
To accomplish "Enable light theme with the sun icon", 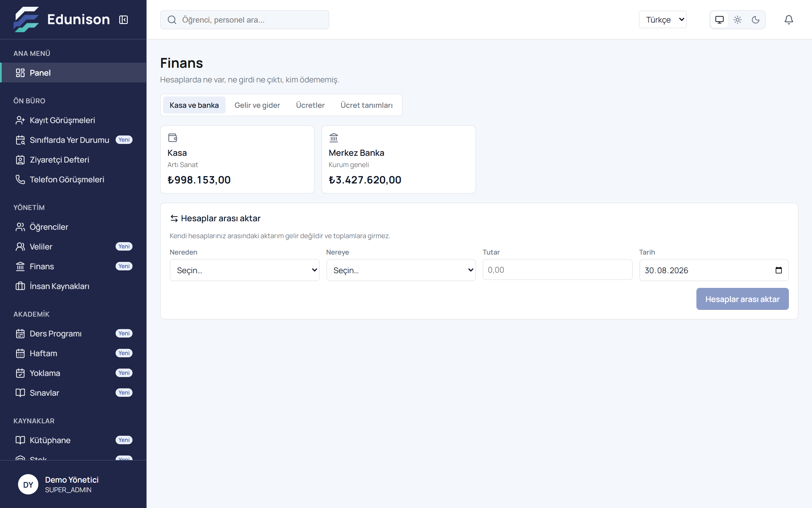I will point(738,20).
